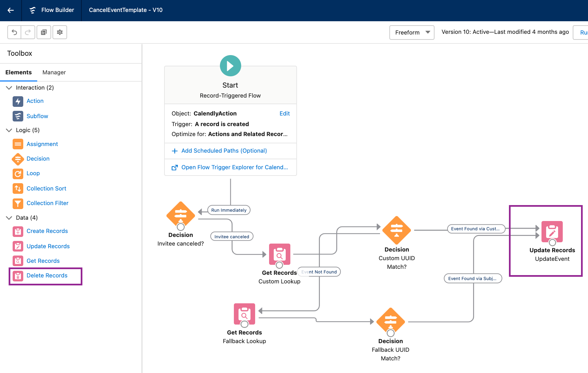Image resolution: width=588 pixels, height=373 pixels.
Task: Click the Invitee canceled connector label
Action: (232, 237)
